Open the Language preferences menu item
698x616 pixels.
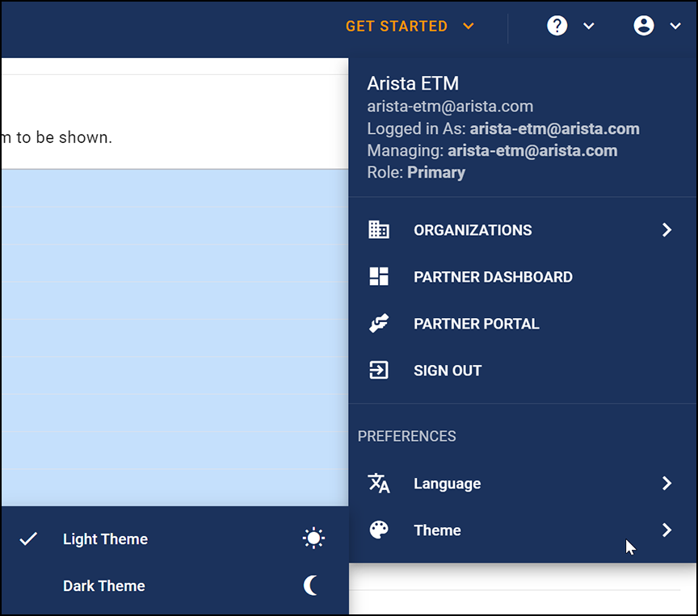tap(447, 483)
